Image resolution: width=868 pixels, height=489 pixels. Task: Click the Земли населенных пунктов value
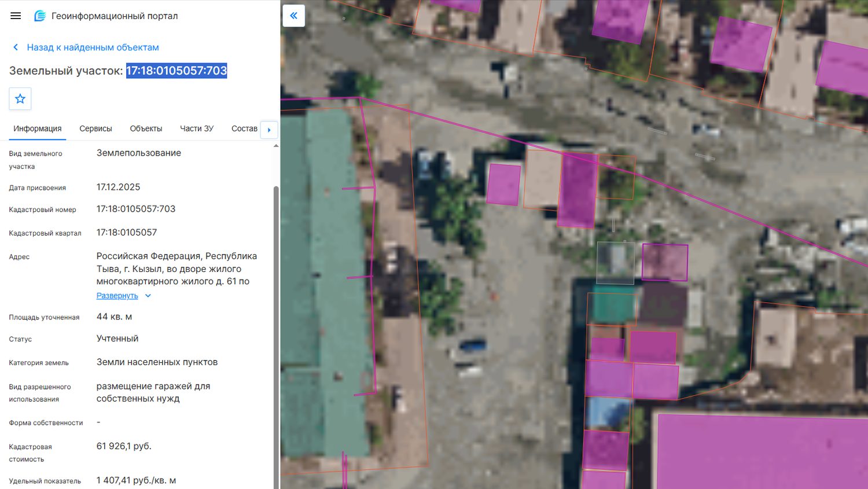pyautogui.click(x=157, y=362)
